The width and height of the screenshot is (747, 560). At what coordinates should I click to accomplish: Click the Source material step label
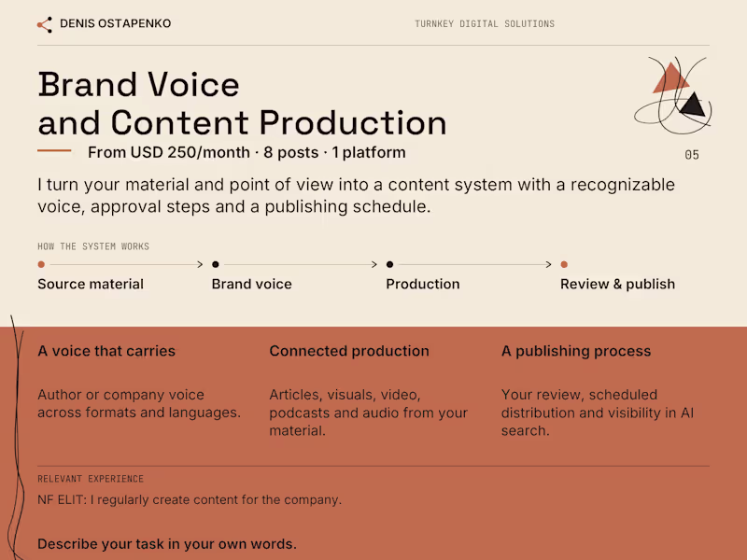91,284
